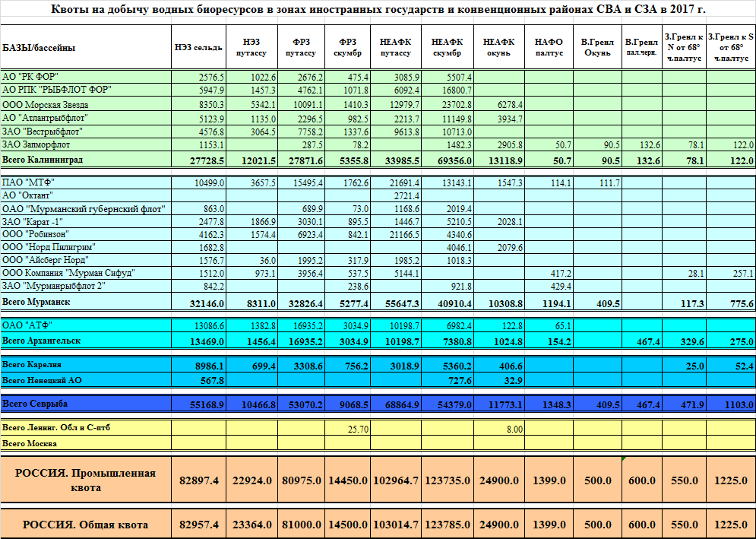The image size is (756, 539).
Task: Select cell 16800.7 in the РЫБФЛОТ ФОР row
Action: pos(448,90)
